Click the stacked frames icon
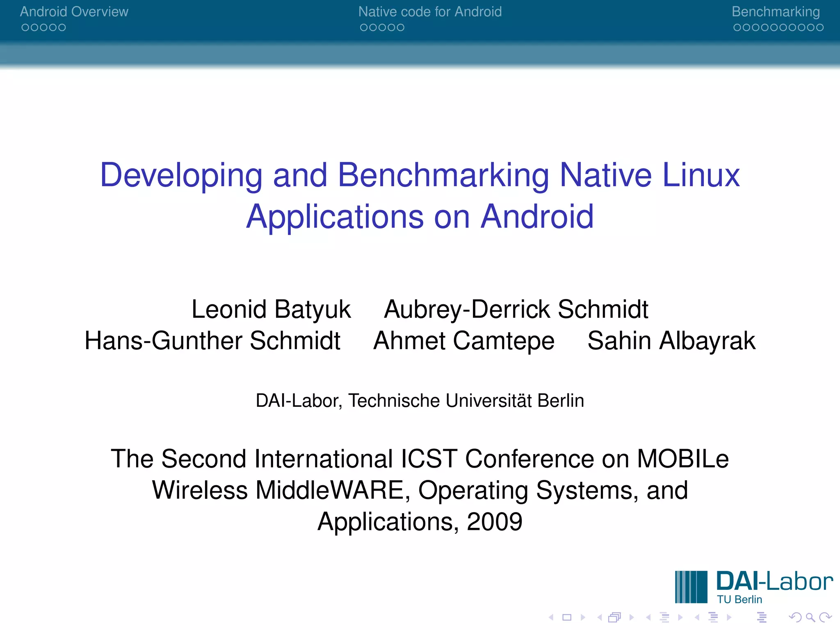This screenshot has height=630, width=840. [x=614, y=617]
